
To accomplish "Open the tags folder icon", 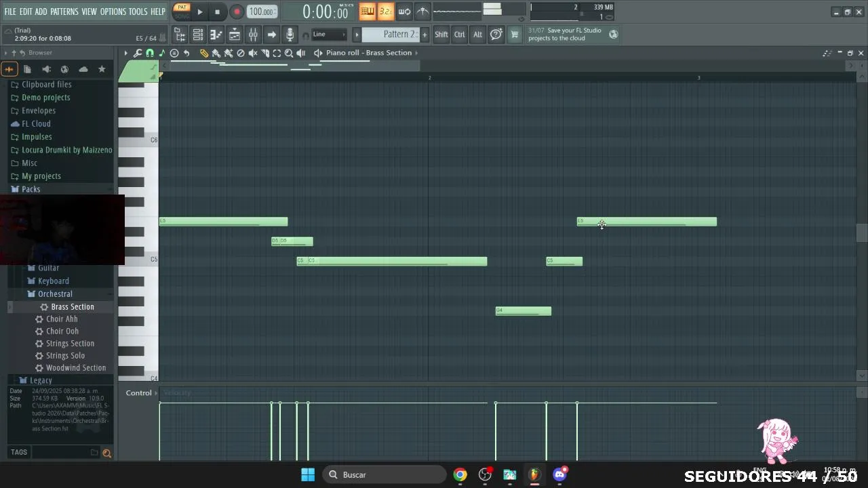I will (94, 452).
